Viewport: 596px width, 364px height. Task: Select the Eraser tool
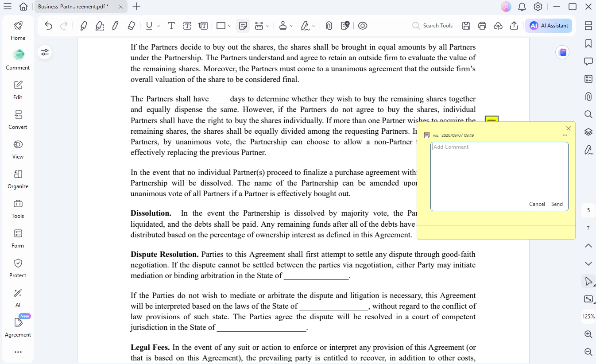click(x=131, y=26)
